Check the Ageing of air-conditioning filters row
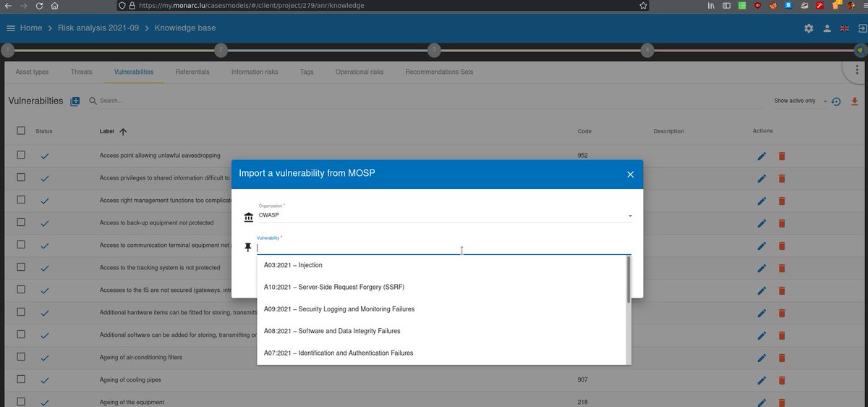868x407 pixels. click(x=21, y=357)
